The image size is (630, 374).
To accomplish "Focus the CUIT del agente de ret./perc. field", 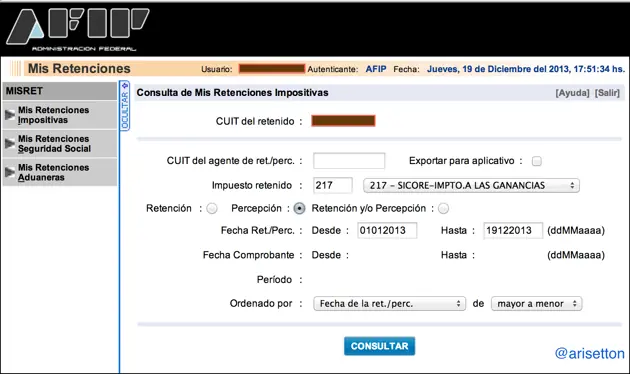I will [x=349, y=161].
